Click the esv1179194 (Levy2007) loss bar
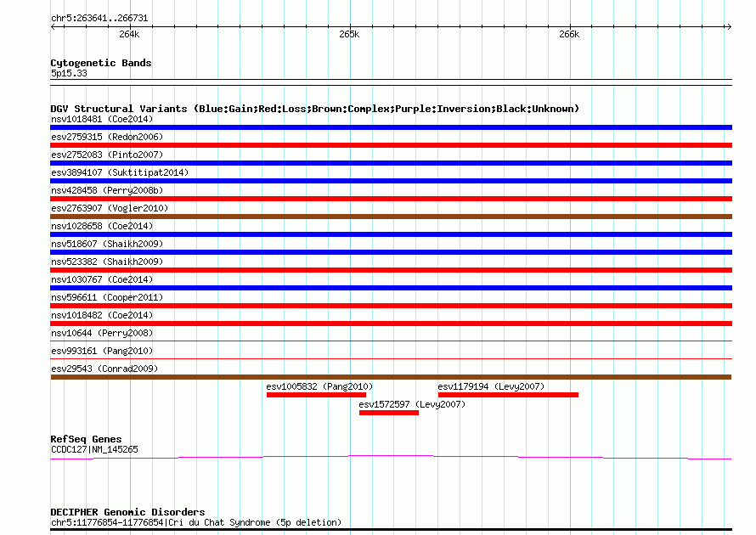This screenshot has width=756, height=535. point(508,395)
